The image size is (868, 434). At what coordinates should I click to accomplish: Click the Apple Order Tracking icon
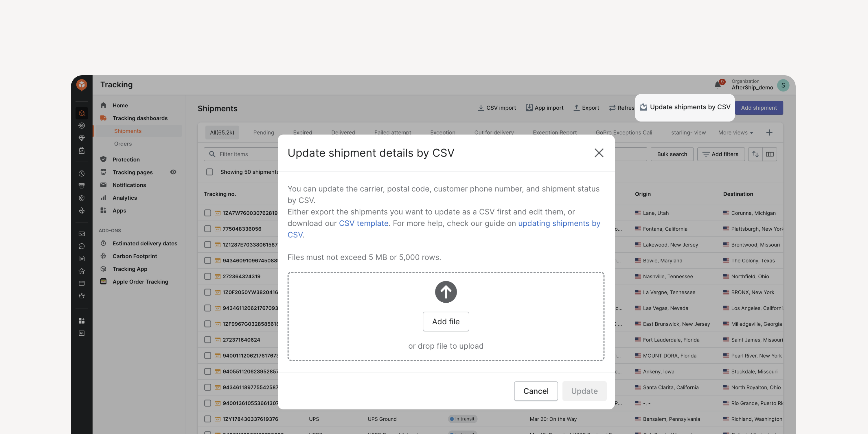[104, 281]
